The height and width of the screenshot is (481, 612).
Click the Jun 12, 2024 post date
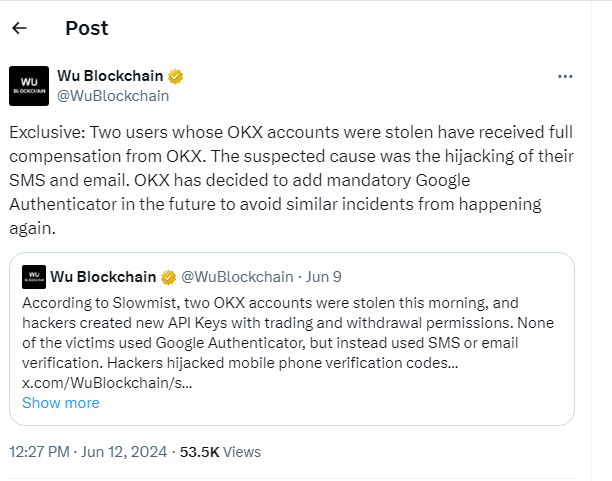tap(125, 452)
